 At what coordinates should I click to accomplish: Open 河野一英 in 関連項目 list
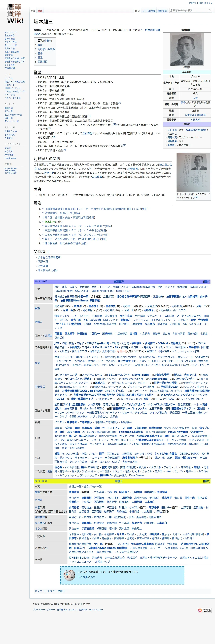[x=43, y=262]
